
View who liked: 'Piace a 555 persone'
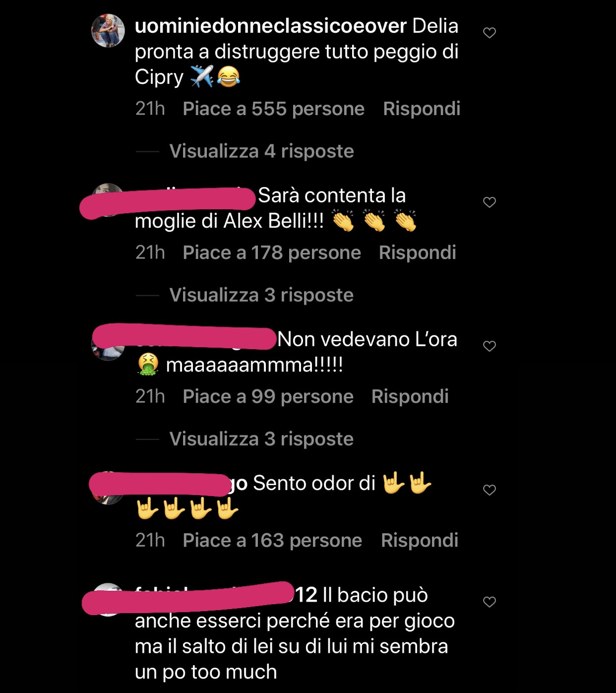pyautogui.click(x=273, y=109)
